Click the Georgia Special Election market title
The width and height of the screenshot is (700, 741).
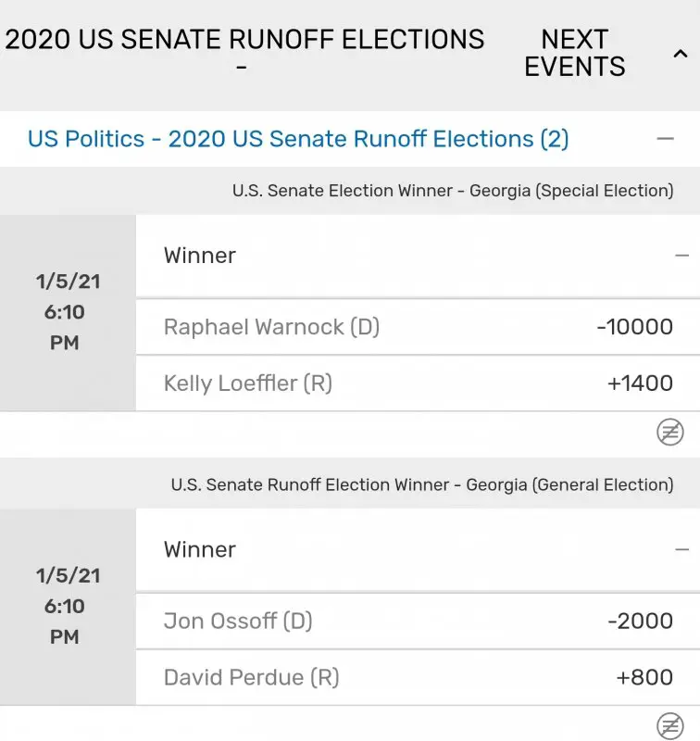pos(452,191)
